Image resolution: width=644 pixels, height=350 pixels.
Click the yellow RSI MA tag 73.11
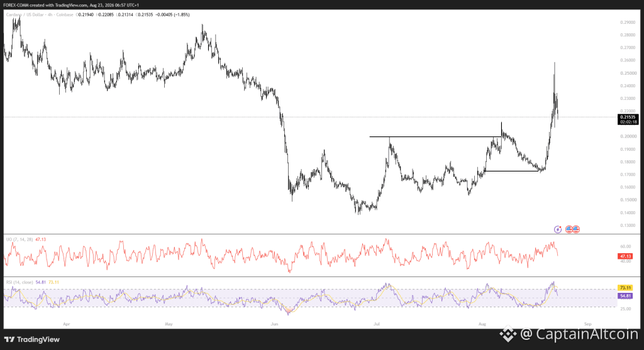[625, 288]
